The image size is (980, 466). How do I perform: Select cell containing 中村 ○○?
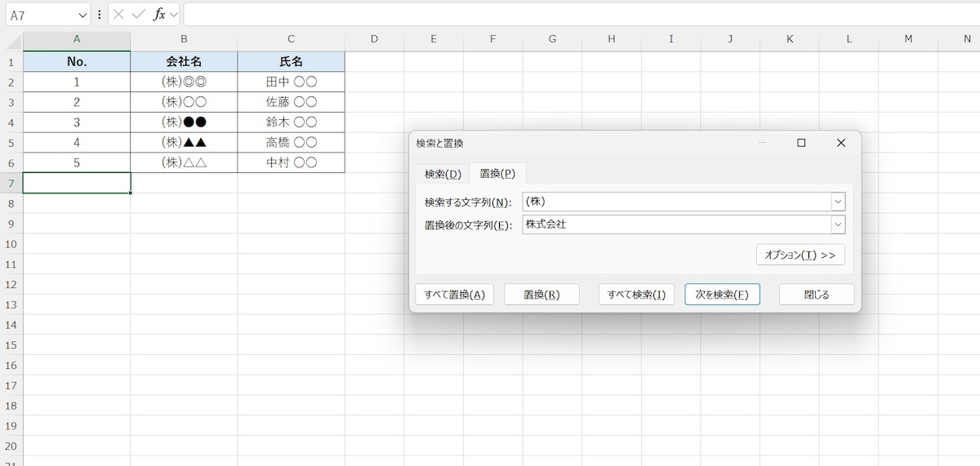[x=292, y=162]
